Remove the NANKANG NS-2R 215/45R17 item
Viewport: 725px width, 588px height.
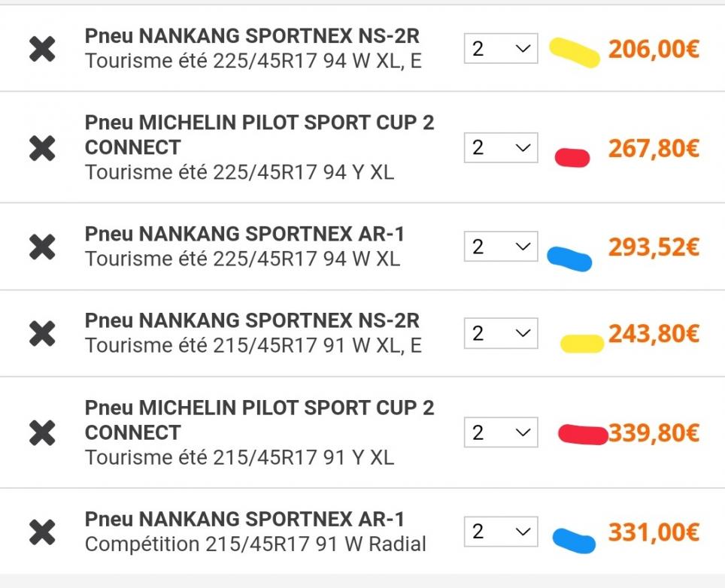click(42, 333)
